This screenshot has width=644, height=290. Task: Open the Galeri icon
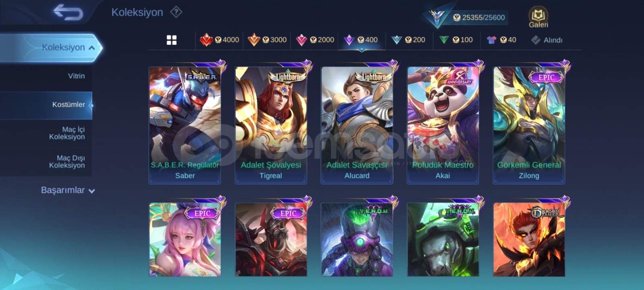click(x=538, y=18)
